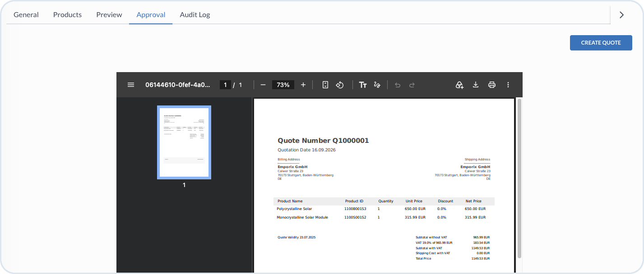Save the PDF to Drive icon
The image size is (644, 274).
pyautogui.click(x=459, y=85)
